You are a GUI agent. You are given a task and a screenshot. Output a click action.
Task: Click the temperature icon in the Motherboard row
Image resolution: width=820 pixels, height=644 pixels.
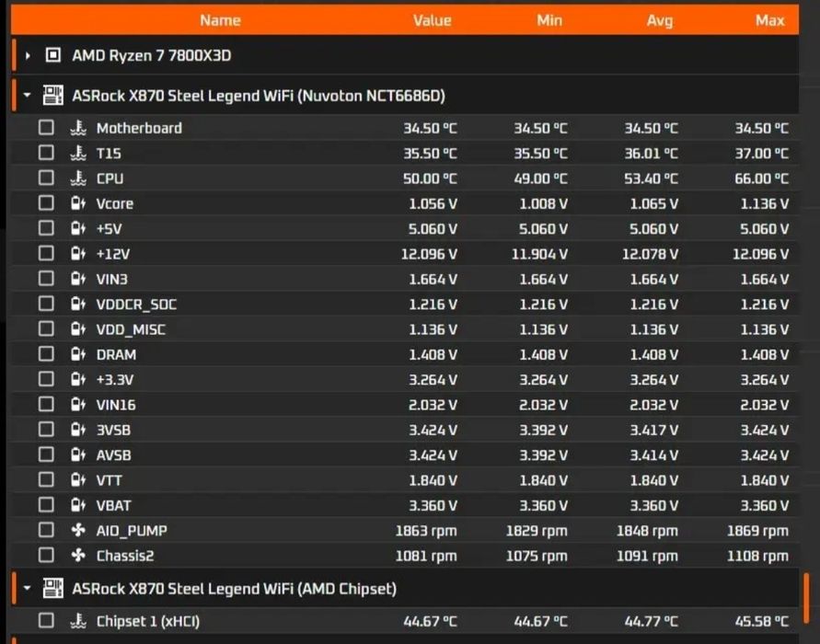pyautogui.click(x=78, y=128)
